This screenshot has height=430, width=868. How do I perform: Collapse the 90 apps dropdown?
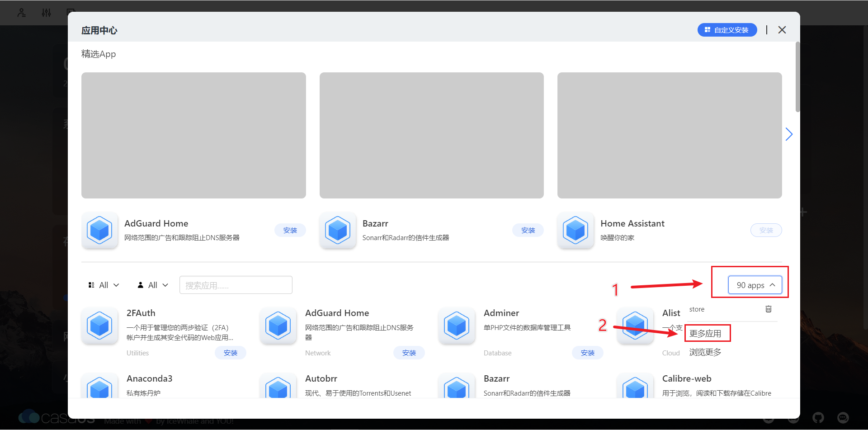click(755, 285)
